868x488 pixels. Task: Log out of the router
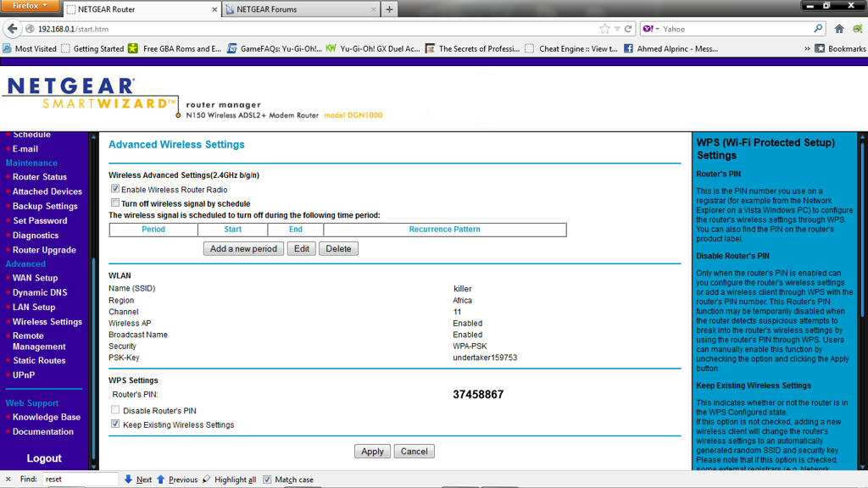[x=44, y=458]
